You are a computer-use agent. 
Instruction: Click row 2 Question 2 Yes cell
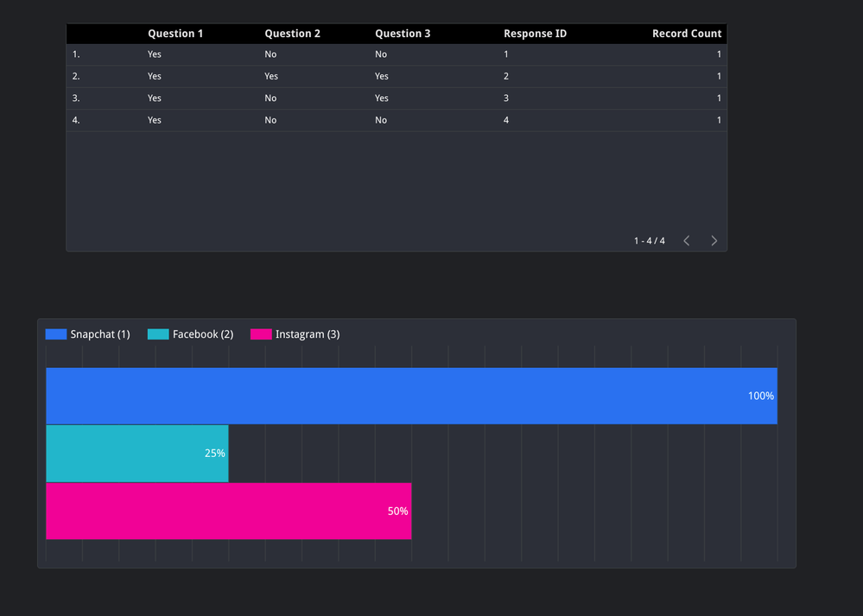point(271,76)
